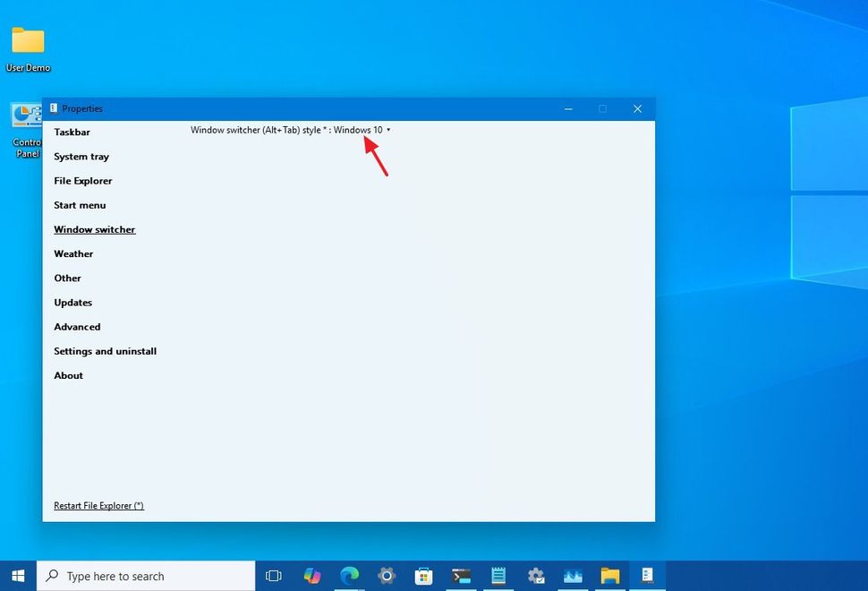Launch Windows Terminal from the taskbar
The image size is (868, 591).
pyautogui.click(x=460, y=576)
